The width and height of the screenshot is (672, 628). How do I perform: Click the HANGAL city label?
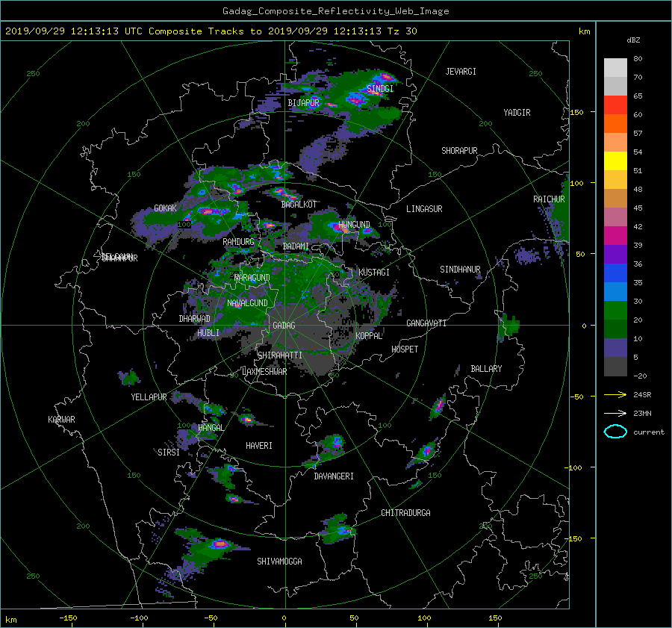click(x=211, y=428)
